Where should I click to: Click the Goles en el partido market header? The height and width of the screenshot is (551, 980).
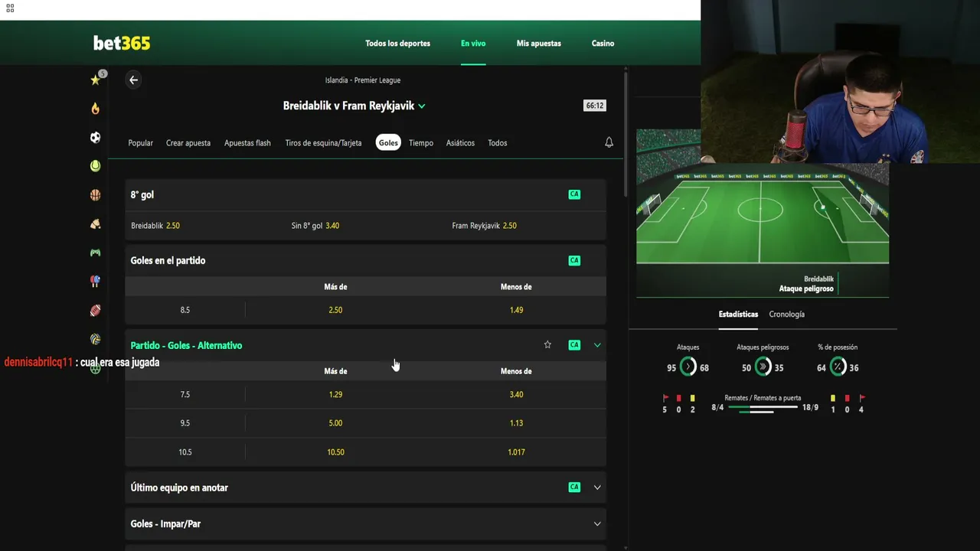pyautogui.click(x=365, y=260)
